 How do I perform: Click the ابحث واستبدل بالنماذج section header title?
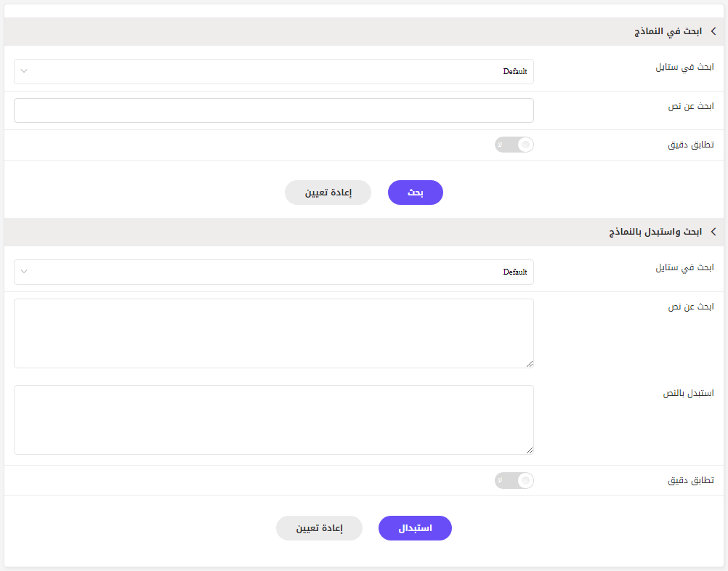pos(655,232)
